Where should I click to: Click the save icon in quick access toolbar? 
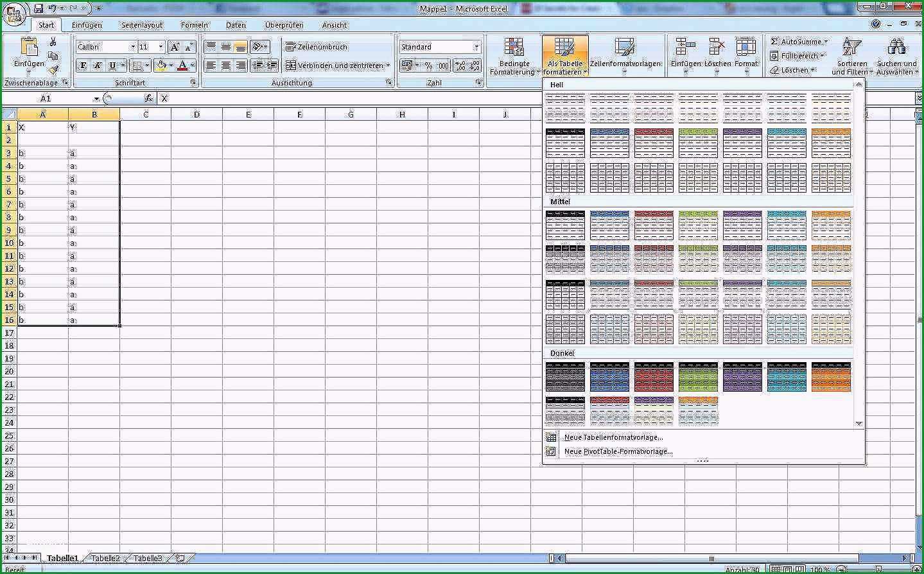(x=39, y=8)
